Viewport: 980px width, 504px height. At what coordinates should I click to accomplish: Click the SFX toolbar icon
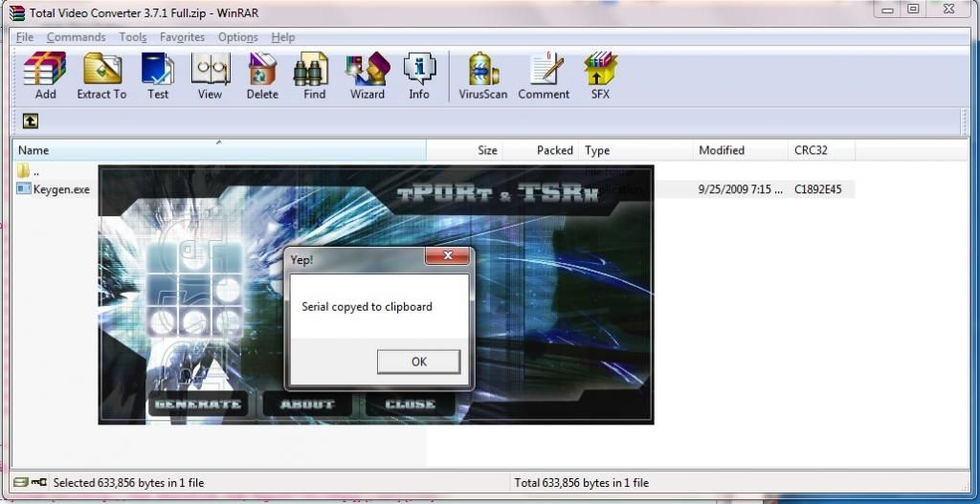tap(600, 76)
